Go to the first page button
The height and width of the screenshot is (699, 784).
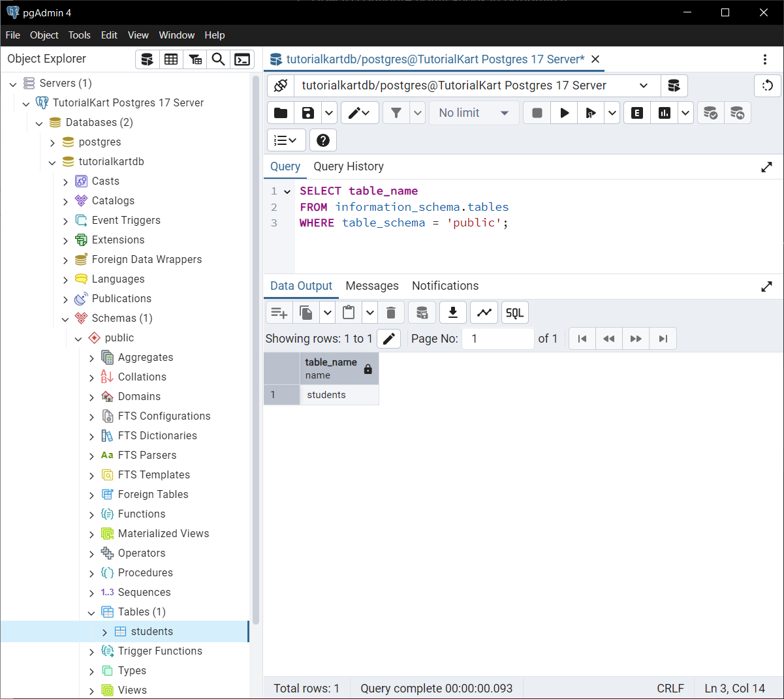point(582,339)
